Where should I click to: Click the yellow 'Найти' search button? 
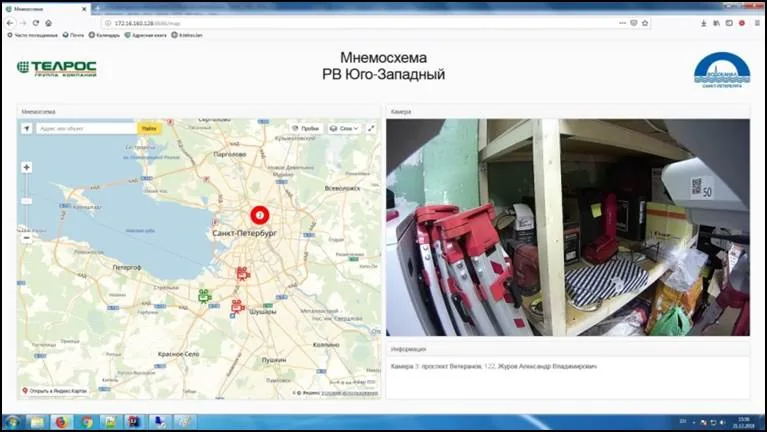(149, 128)
